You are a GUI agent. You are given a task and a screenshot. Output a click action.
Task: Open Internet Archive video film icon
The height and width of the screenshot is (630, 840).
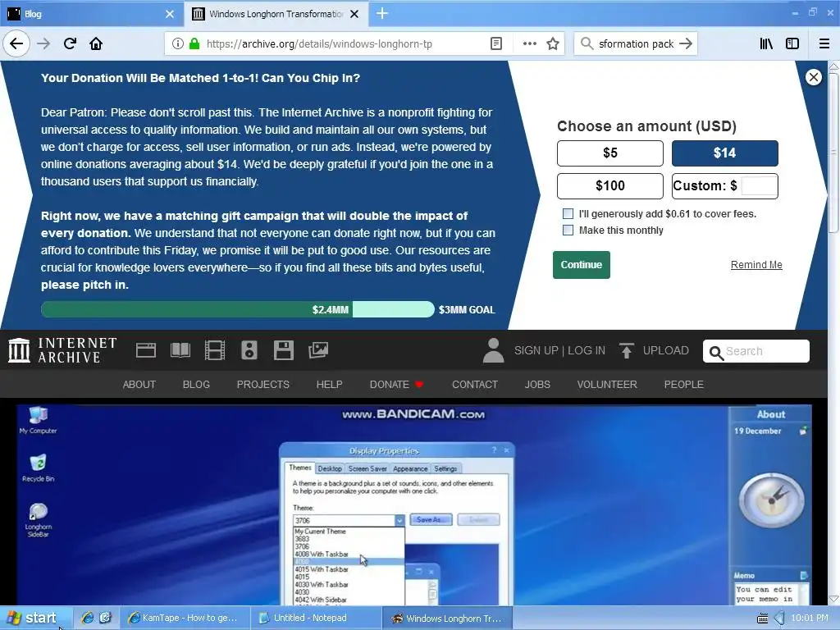coord(215,350)
